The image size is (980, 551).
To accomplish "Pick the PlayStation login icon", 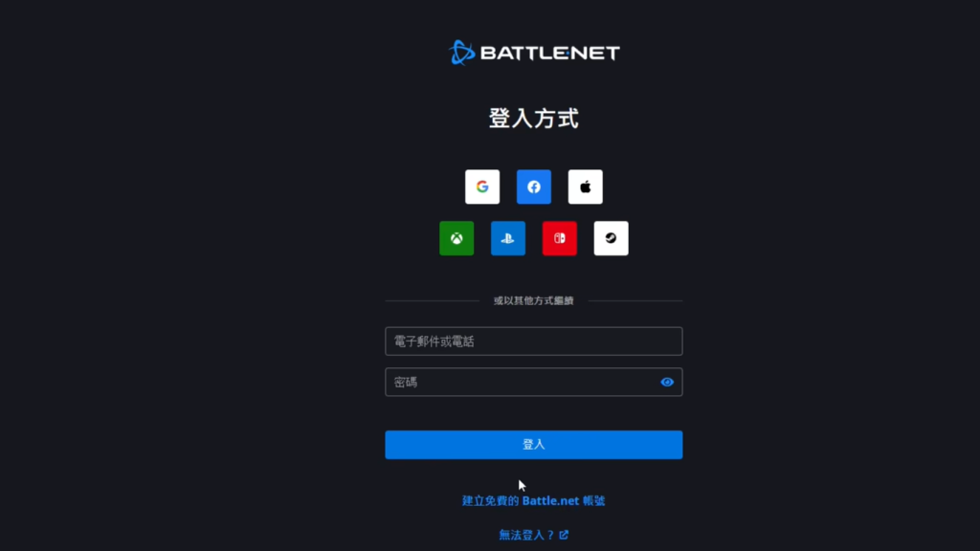I will click(x=508, y=238).
